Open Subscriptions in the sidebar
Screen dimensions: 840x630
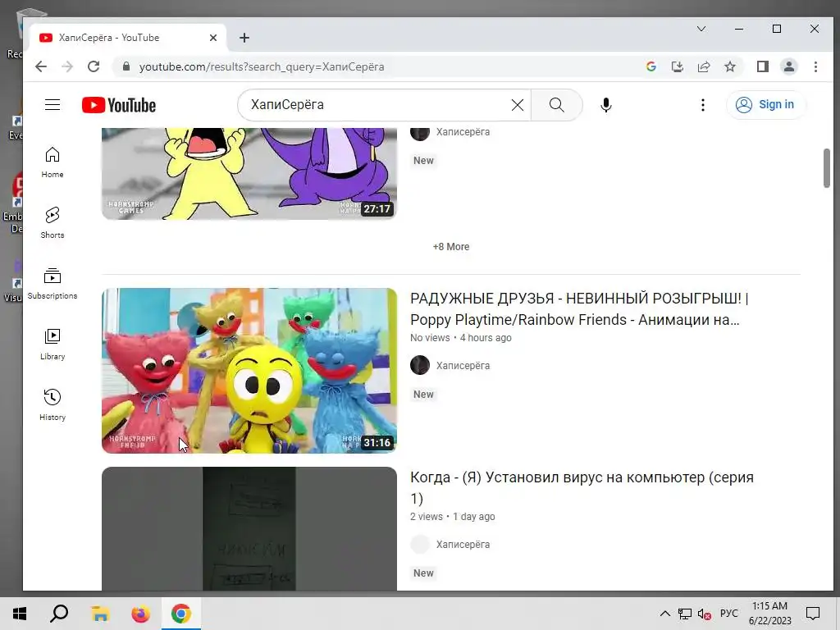click(52, 284)
